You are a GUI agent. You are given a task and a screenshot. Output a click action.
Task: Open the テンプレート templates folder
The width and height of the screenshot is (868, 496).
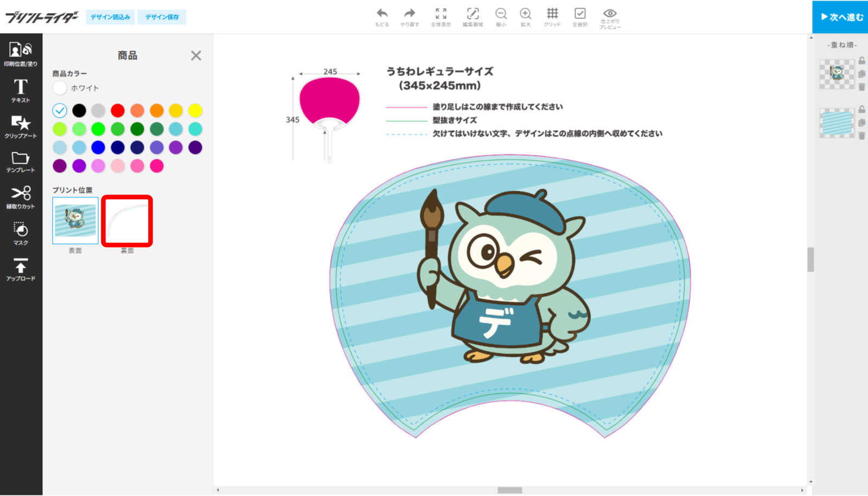pyautogui.click(x=21, y=162)
